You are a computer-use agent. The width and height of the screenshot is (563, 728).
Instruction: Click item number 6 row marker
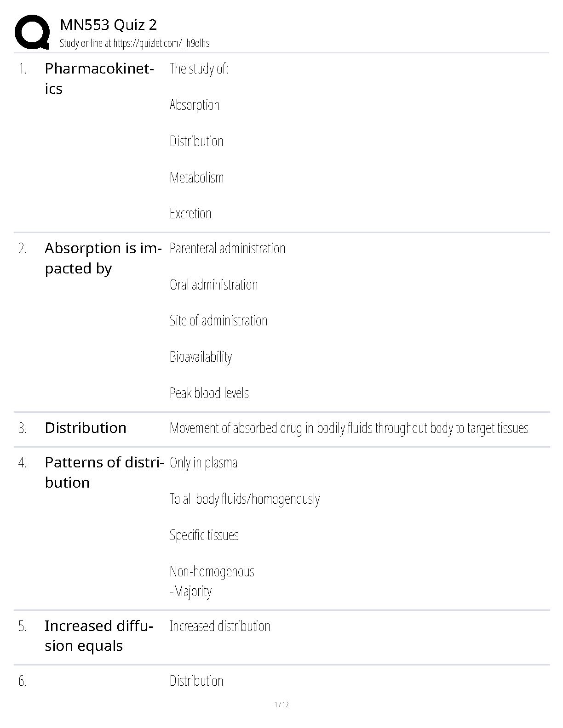[23, 681]
